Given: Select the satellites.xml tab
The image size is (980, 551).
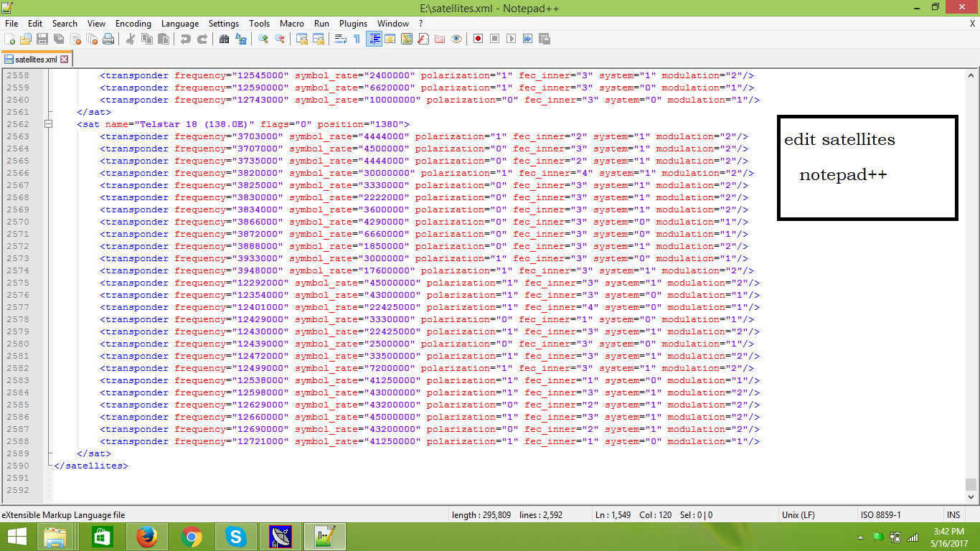Looking at the screenshot, I should [37, 60].
